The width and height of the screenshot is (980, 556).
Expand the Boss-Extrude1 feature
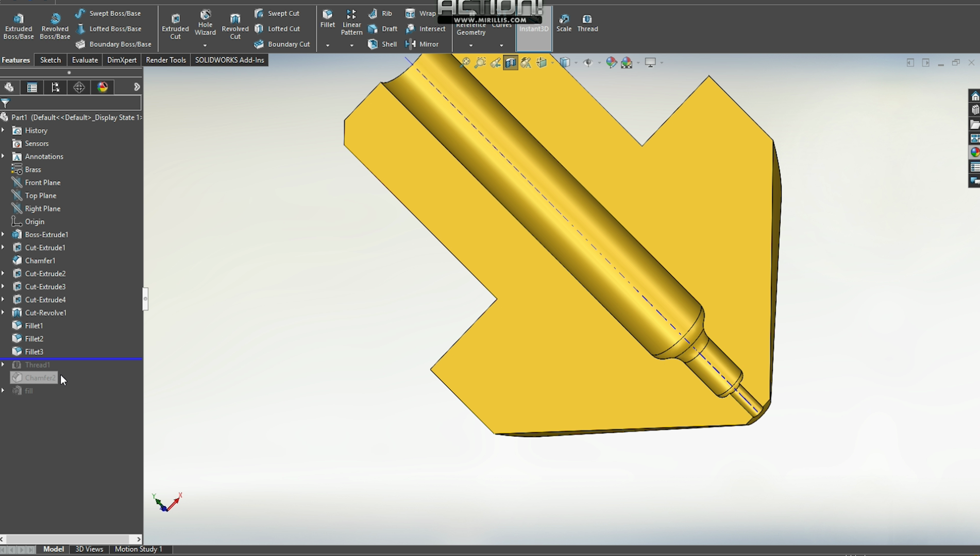4,234
